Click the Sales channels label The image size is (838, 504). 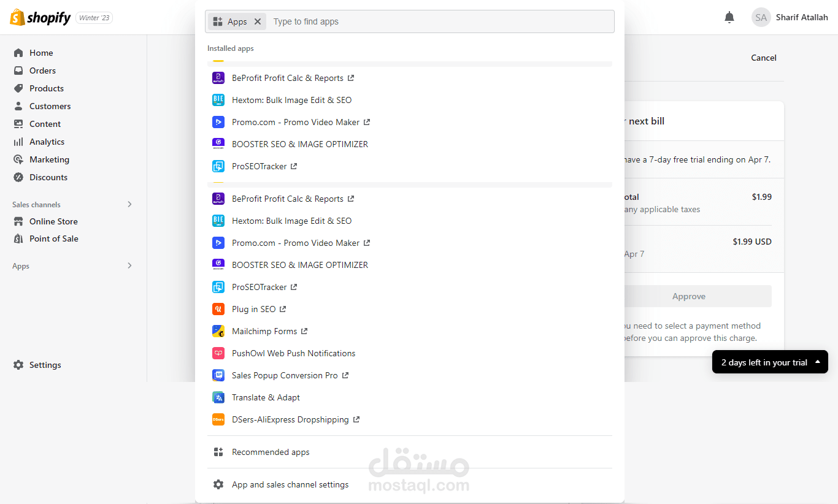[36, 205]
